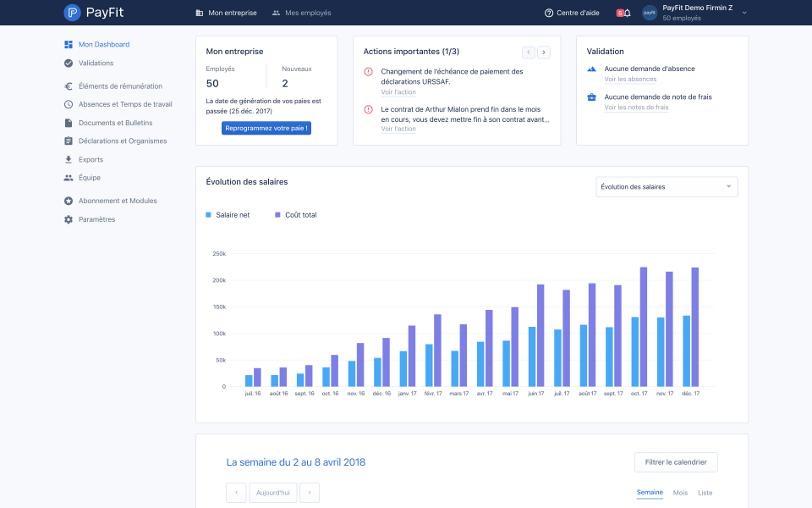Click the déc. 17 Coût total bar
Image resolution: width=812 pixels, height=508 pixels.
pos(695,327)
